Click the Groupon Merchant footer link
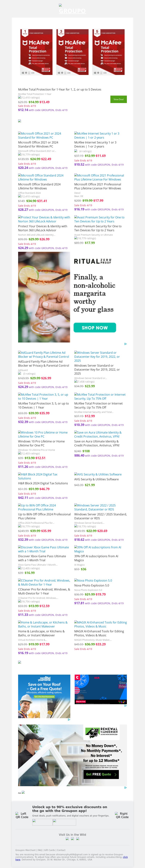 (x=25, y=850)
